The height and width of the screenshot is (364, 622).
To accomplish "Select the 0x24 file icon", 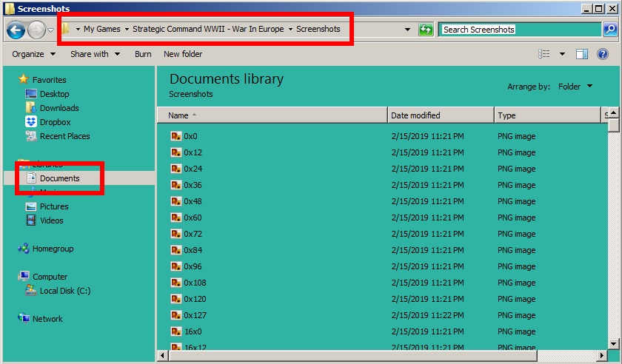I will coord(175,169).
